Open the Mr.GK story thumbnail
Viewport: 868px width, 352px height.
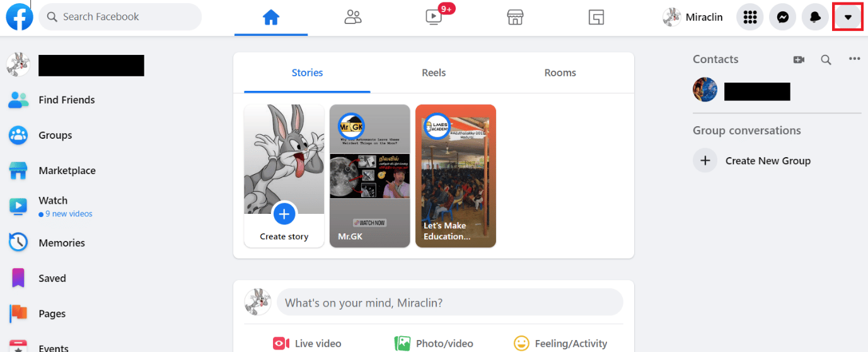coord(370,175)
